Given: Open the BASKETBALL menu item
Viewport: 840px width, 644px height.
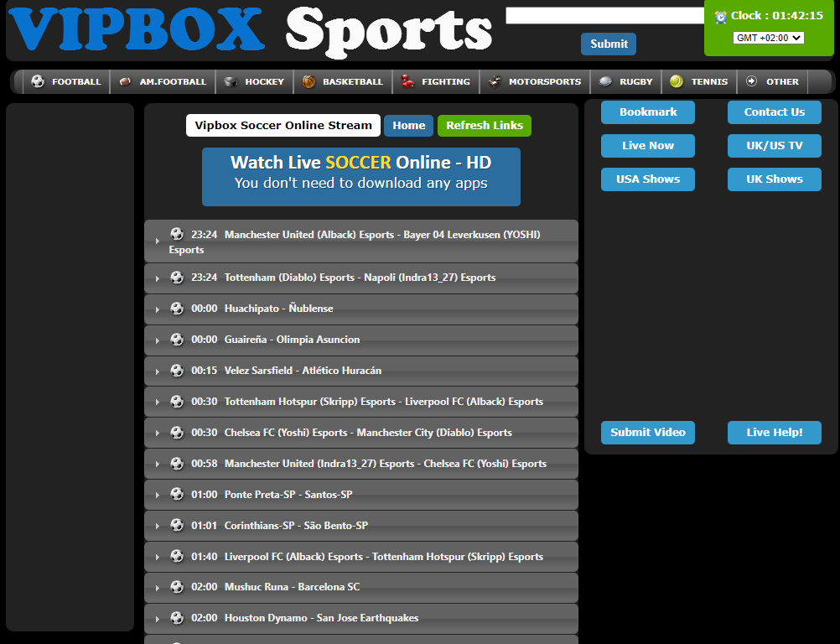Looking at the screenshot, I should coord(343,81).
